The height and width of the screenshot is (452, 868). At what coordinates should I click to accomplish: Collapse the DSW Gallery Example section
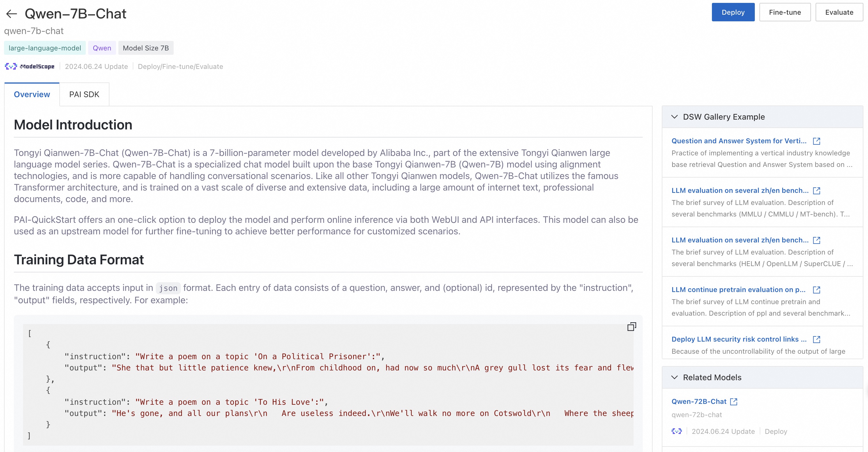click(x=674, y=117)
